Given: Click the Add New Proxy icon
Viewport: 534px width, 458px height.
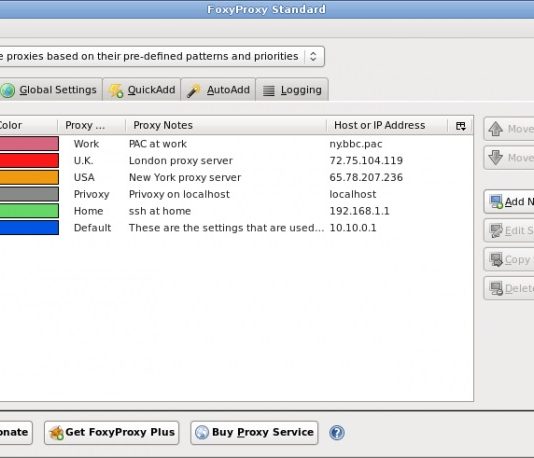Looking at the screenshot, I should [x=496, y=202].
